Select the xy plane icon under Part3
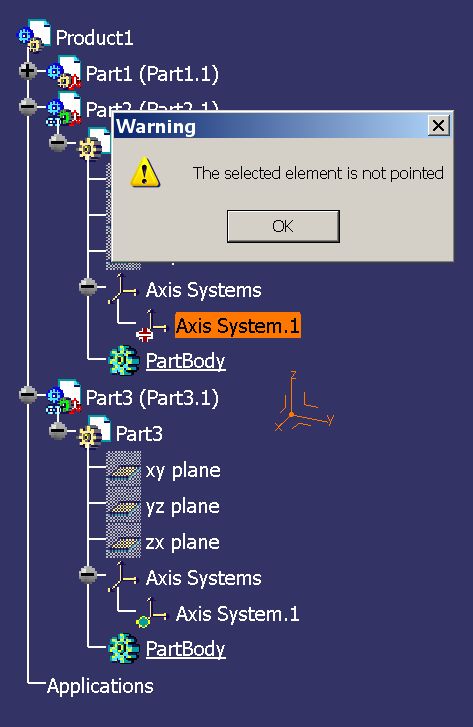473x727 pixels. coord(123,470)
